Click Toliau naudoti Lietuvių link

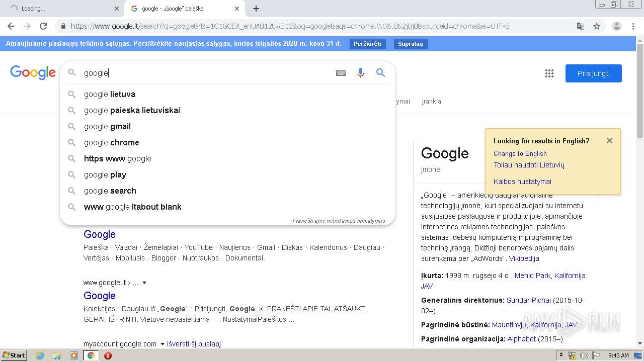(529, 165)
